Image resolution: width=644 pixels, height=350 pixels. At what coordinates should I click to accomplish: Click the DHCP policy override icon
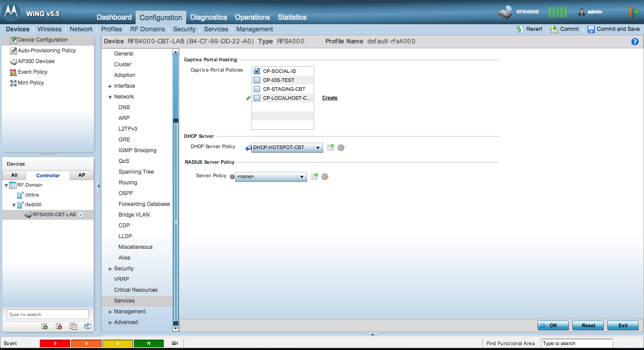tap(248, 148)
